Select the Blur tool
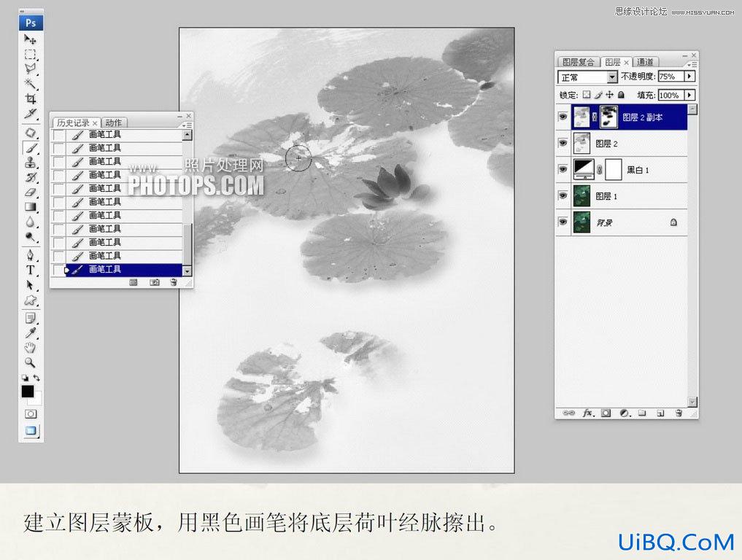 point(31,222)
